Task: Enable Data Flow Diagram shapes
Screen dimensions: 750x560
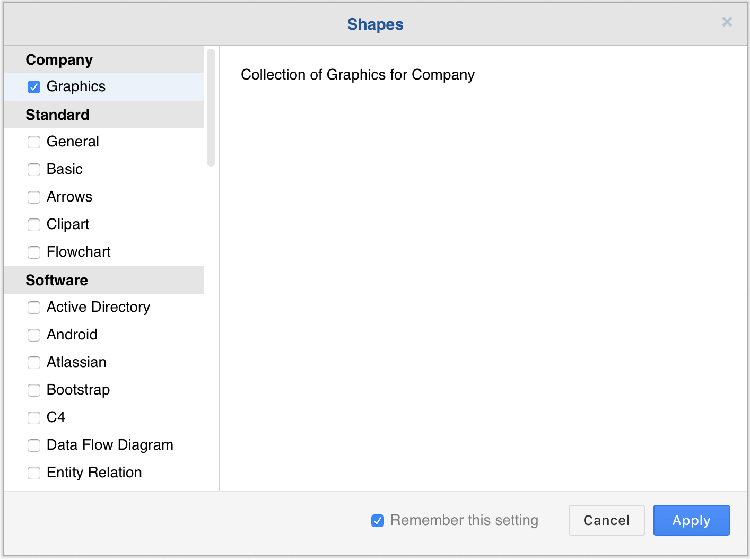Action: coord(34,445)
